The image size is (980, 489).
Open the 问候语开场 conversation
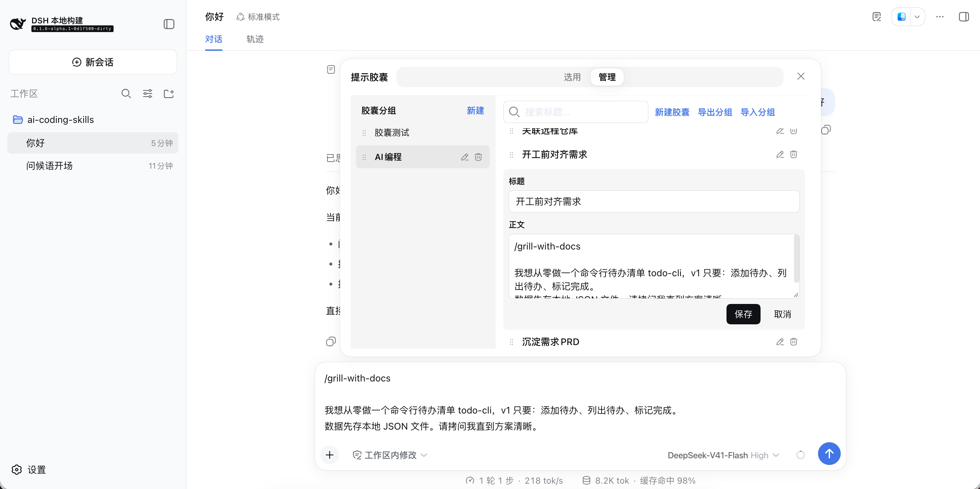[93, 166]
